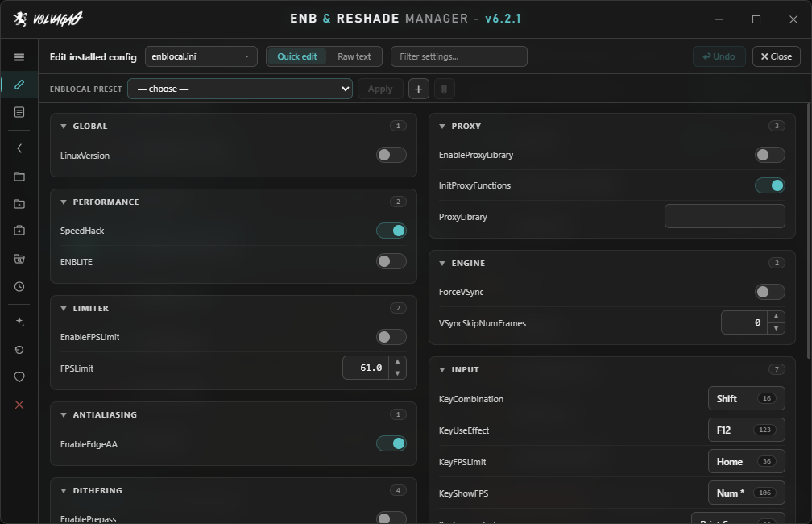Disable the SpeedHack toggle

[391, 231]
